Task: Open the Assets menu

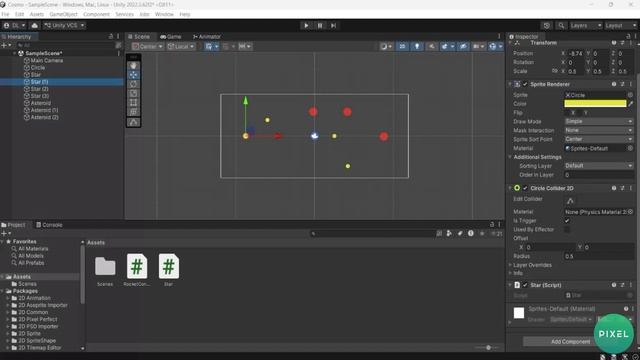Action: tap(37, 14)
